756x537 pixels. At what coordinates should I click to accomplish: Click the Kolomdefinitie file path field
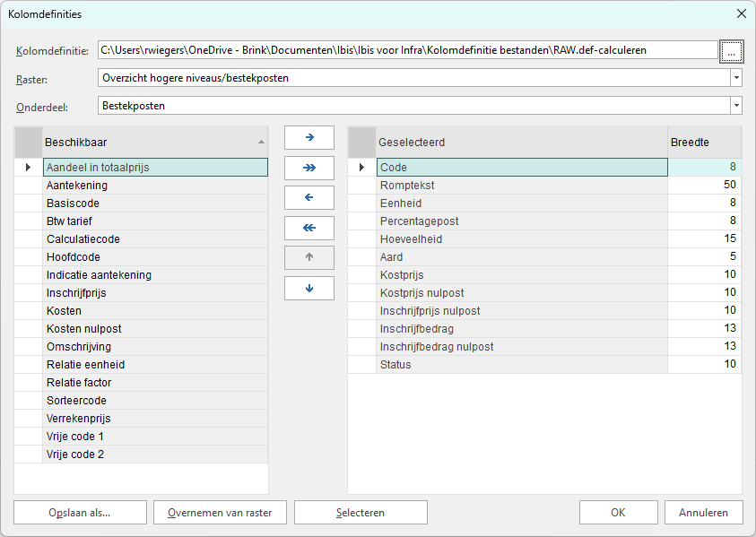pos(407,51)
